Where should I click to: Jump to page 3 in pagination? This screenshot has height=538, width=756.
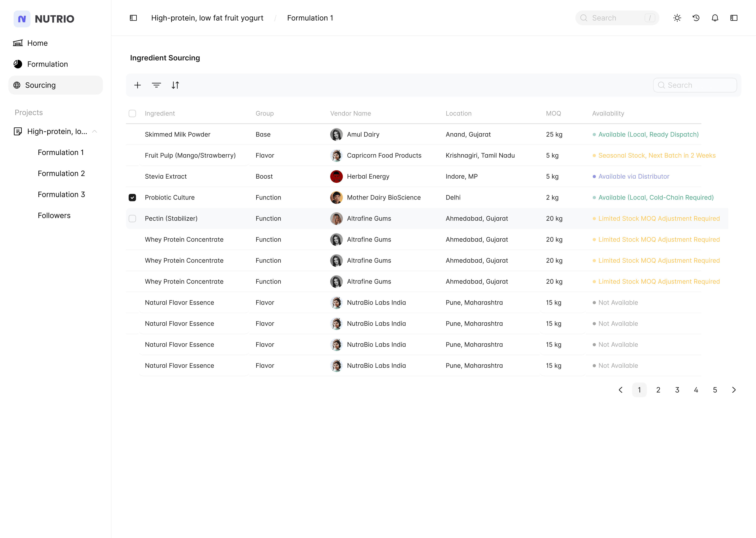[x=677, y=390]
